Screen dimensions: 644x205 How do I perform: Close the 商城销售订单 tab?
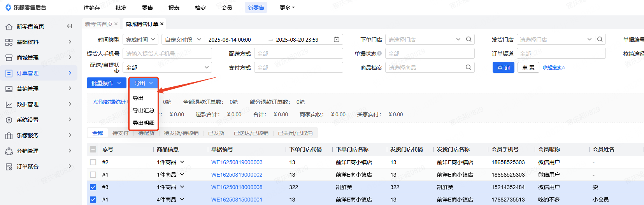coord(162,24)
